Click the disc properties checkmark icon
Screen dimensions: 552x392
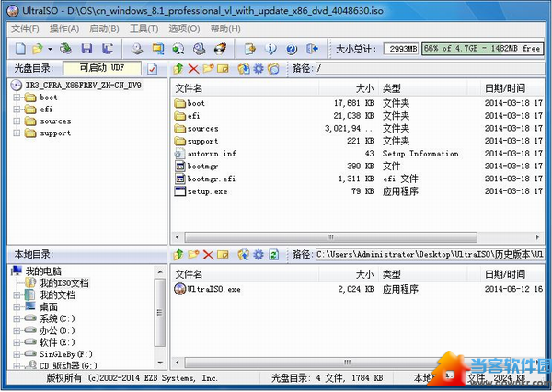[x=152, y=68]
